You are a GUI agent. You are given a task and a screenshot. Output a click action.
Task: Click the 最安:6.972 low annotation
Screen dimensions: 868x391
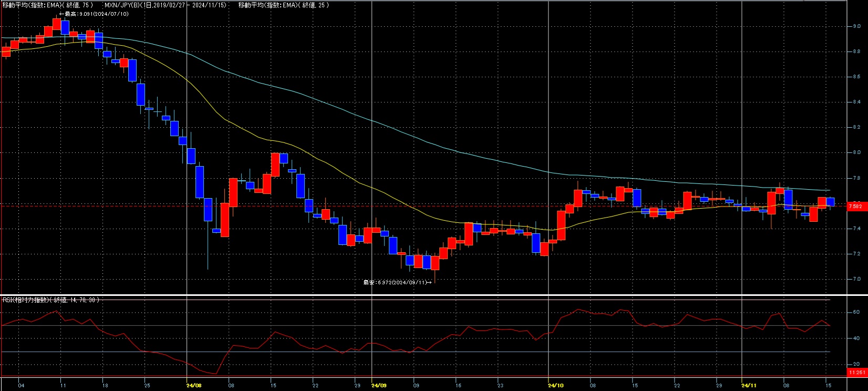point(398,282)
